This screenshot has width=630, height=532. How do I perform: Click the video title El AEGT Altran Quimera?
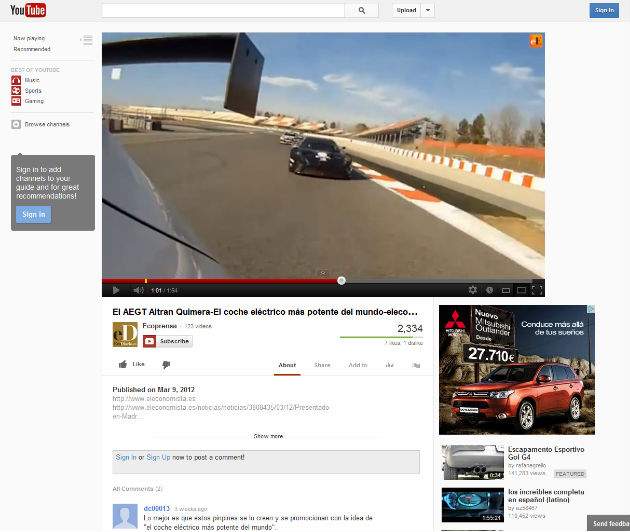click(265, 312)
